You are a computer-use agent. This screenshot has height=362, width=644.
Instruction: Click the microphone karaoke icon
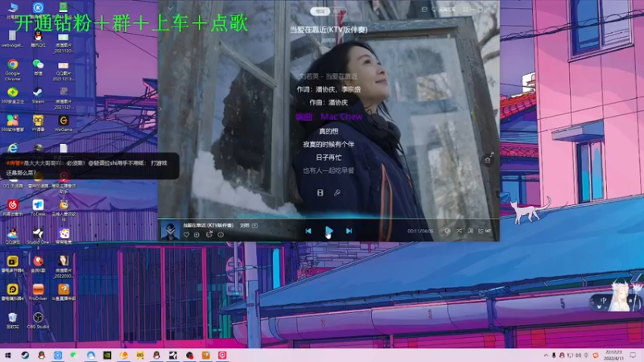coord(336,192)
